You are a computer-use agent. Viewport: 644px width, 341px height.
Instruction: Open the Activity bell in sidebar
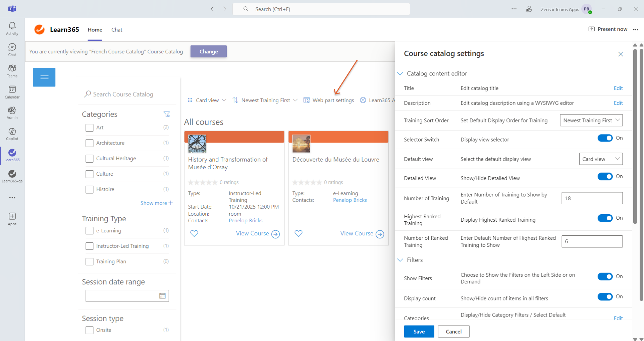coord(12,29)
